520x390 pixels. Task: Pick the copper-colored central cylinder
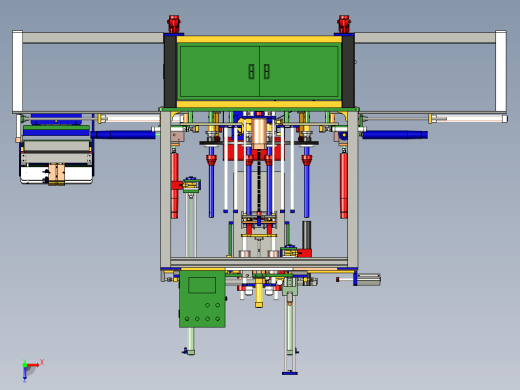pos(259,133)
